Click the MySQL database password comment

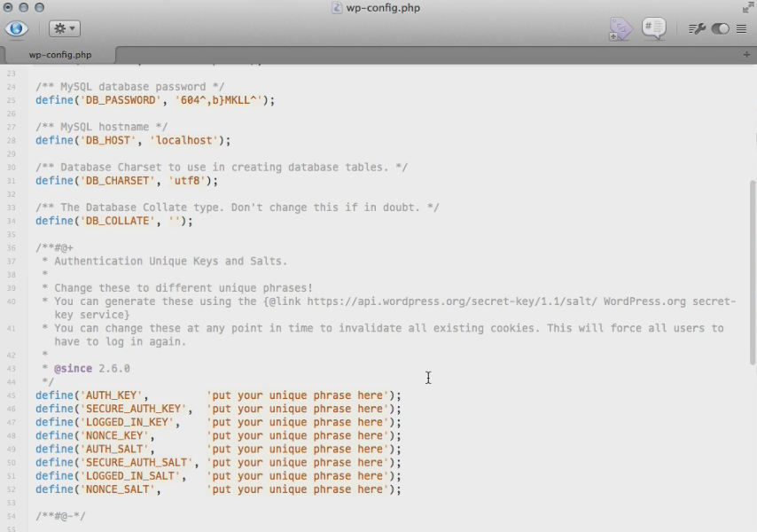click(130, 87)
